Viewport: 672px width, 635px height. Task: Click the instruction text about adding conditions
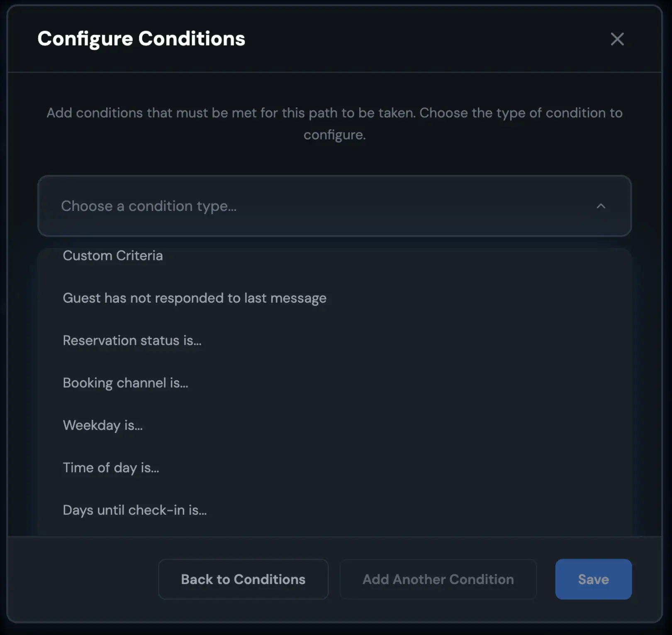coord(334,123)
